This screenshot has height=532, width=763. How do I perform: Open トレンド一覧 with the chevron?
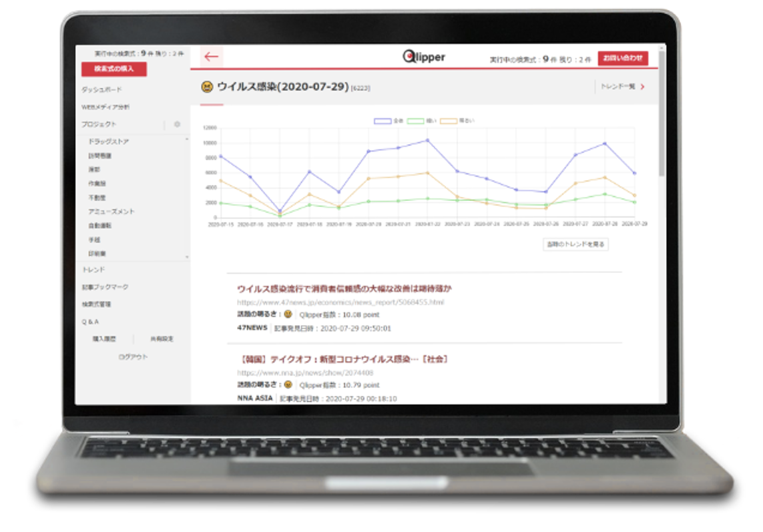tap(622, 86)
